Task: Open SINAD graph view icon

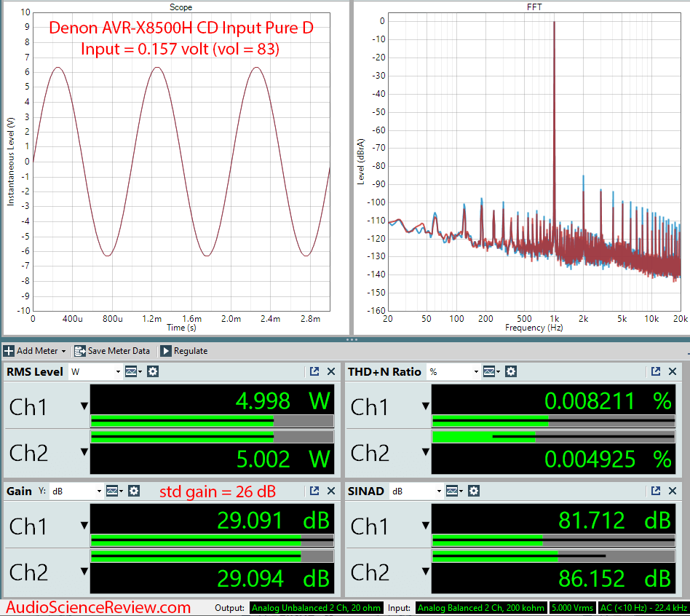Action: coord(453,491)
